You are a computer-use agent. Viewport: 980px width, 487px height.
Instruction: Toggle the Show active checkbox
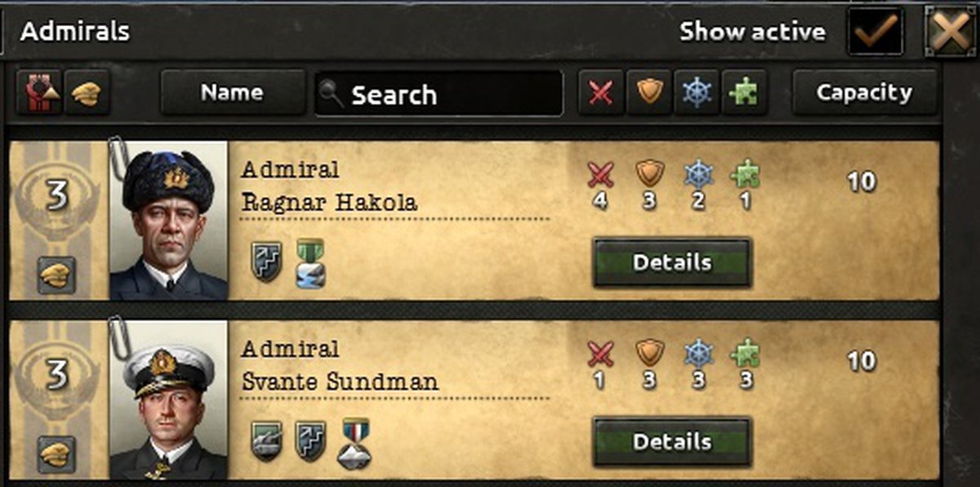[x=875, y=32]
